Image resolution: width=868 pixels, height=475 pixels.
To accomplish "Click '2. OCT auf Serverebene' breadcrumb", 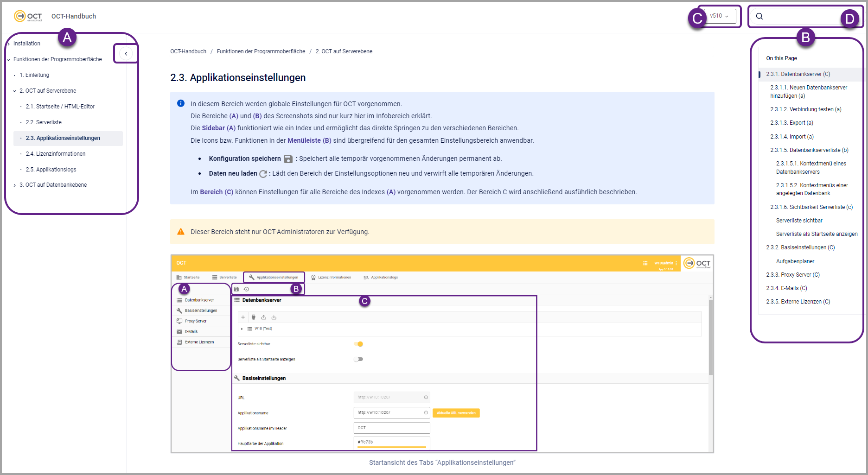I will (344, 51).
